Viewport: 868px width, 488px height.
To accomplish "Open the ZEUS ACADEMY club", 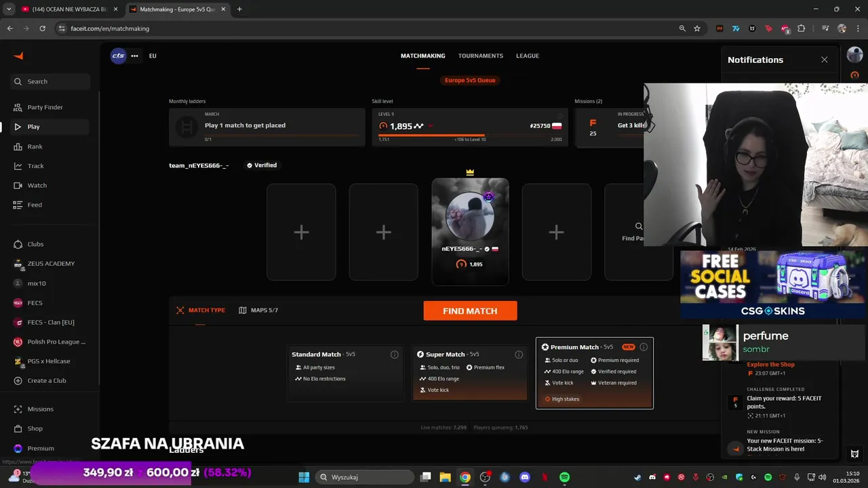I will [x=50, y=264].
